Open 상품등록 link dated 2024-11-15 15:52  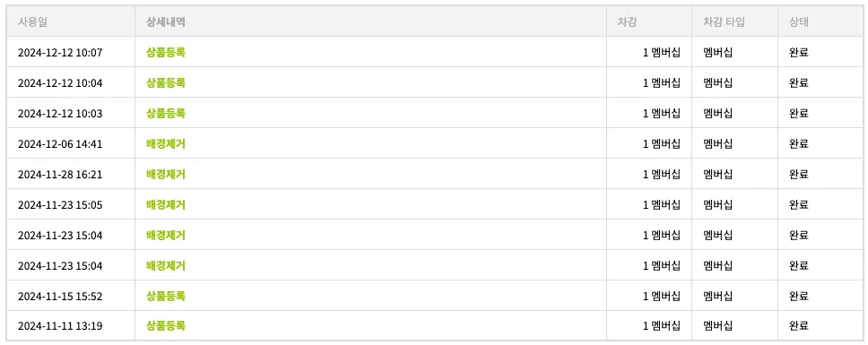[x=166, y=296]
